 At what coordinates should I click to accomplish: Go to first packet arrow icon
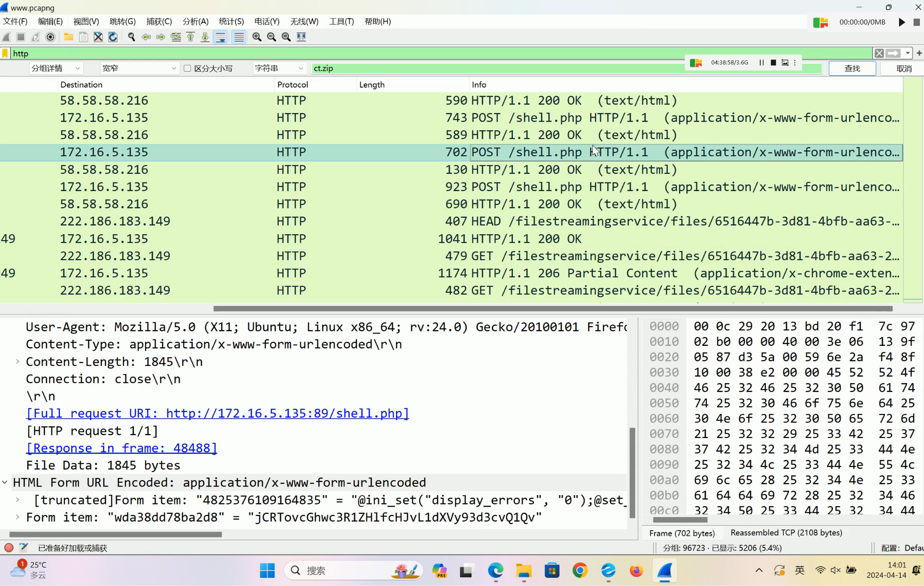(x=191, y=37)
